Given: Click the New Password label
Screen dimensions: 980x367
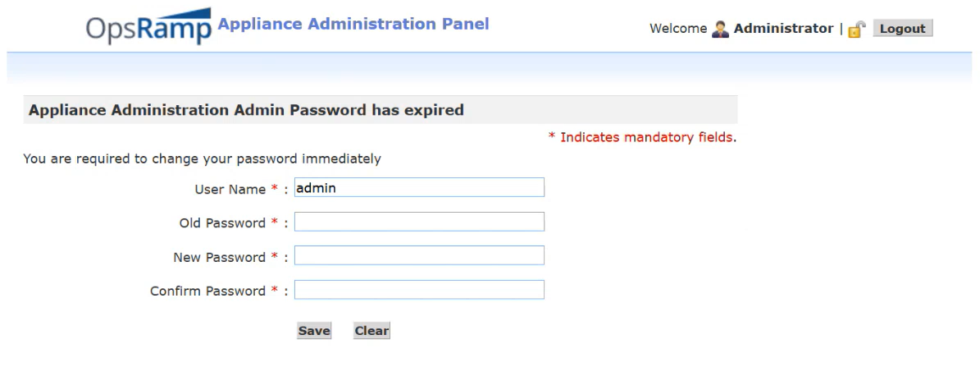Looking at the screenshot, I should point(219,257).
